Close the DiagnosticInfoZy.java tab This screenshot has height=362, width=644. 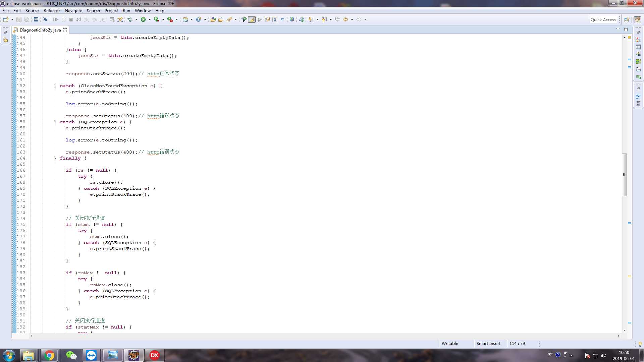click(65, 30)
